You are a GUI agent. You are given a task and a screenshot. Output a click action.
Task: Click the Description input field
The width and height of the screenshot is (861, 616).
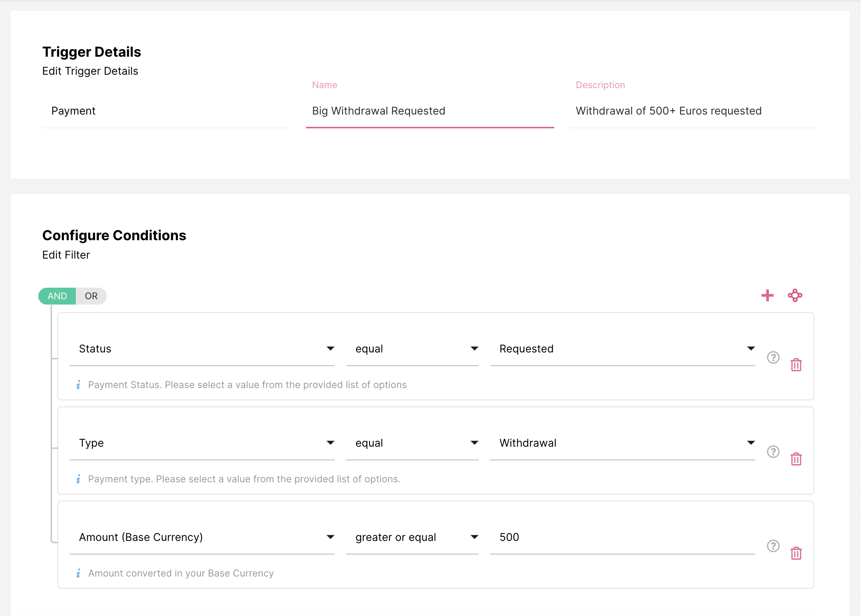coord(693,111)
